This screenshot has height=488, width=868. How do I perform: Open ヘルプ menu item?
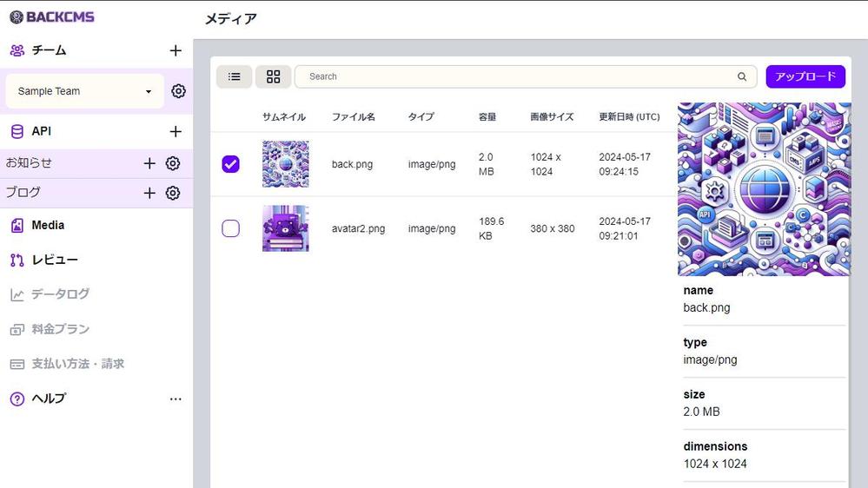[49, 399]
